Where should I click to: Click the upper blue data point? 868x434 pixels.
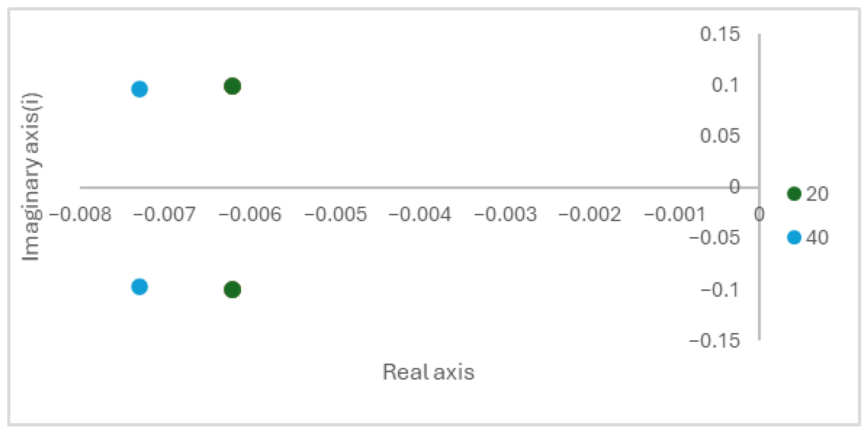[x=139, y=89]
